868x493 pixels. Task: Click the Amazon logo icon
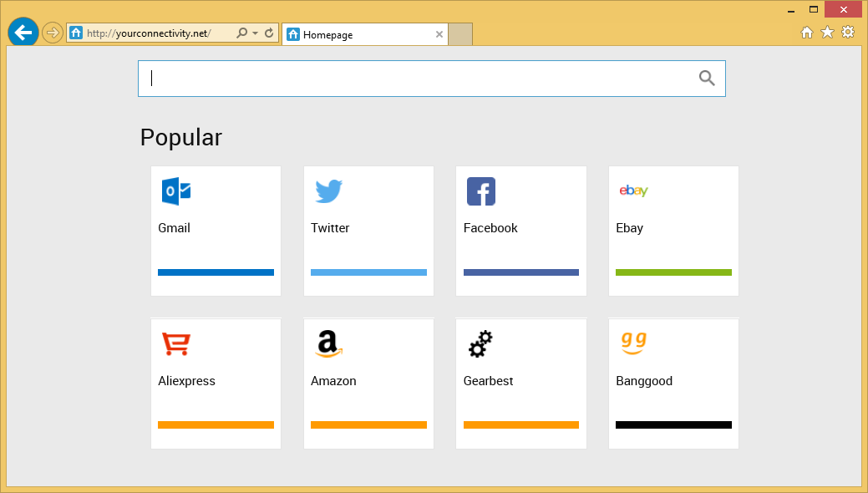[329, 344]
